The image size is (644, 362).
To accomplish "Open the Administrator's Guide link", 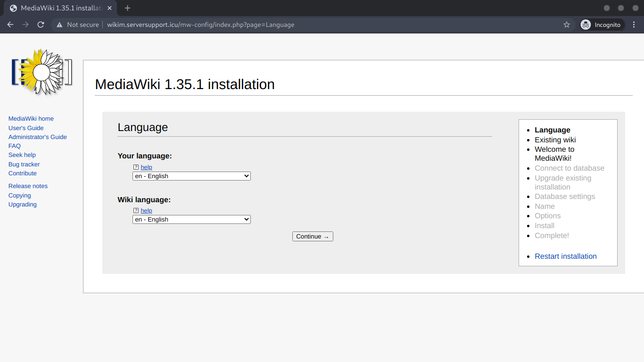I will pos(38,137).
